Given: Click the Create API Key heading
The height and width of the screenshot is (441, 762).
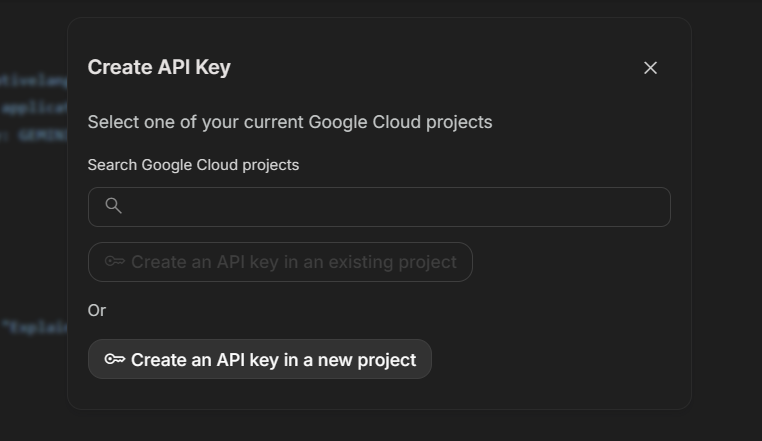Looking at the screenshot, I should [159, 67].
